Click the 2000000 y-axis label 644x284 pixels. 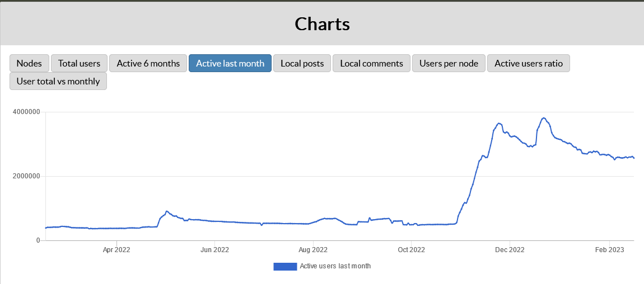(x=26, y=176)
